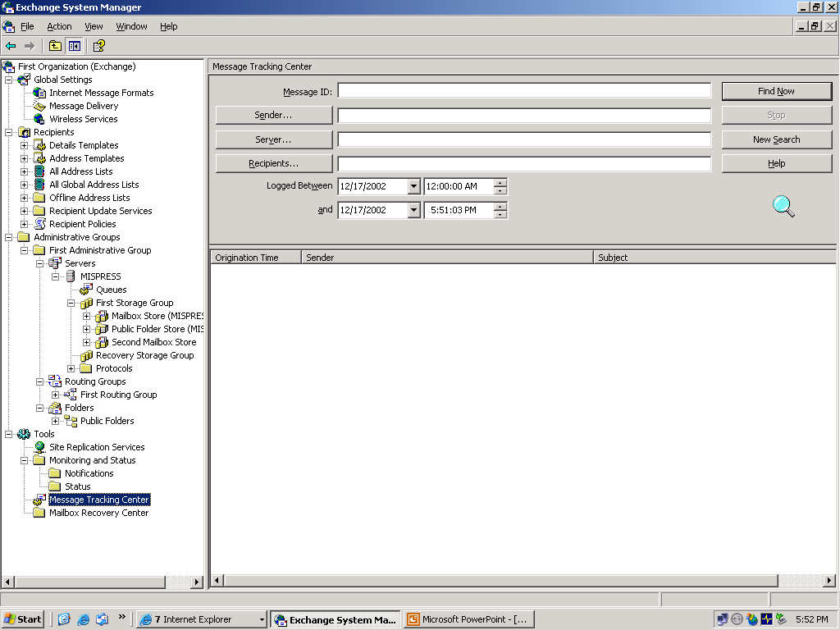Click the Back arrow toolbar icon
Screen dimensions: 840x630
(11, 46)
